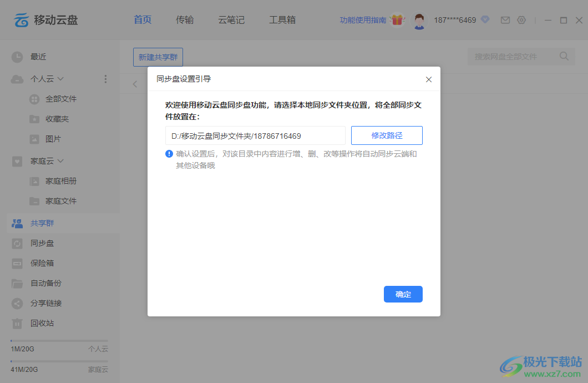
Task: Collapse the 家庭云 chevron
Action: coord(61,161)
